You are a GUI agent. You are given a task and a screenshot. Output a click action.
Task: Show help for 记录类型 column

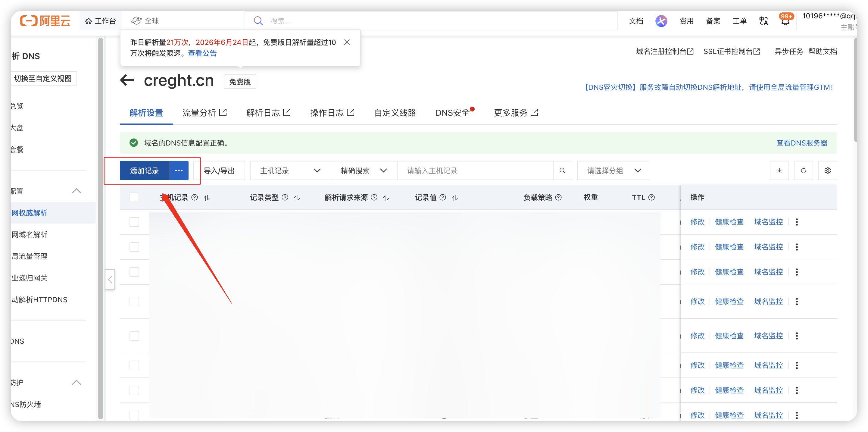(x=285, y=197)
